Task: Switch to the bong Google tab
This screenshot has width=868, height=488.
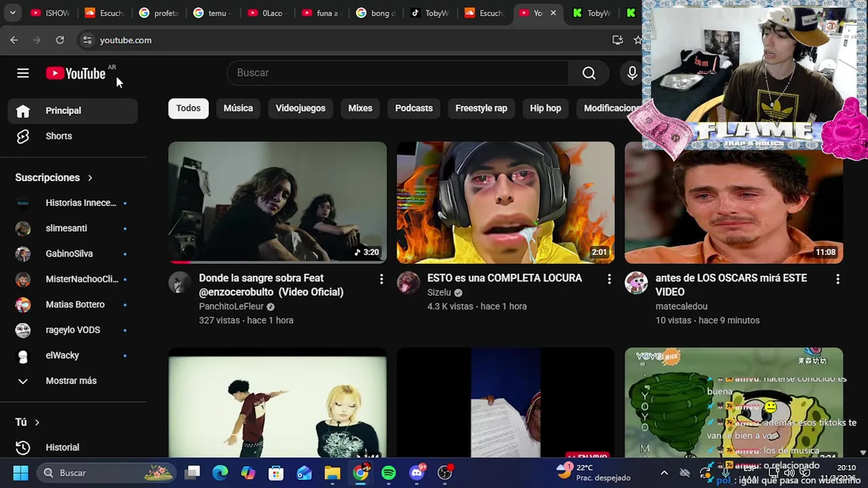Action: click(375, 13)
